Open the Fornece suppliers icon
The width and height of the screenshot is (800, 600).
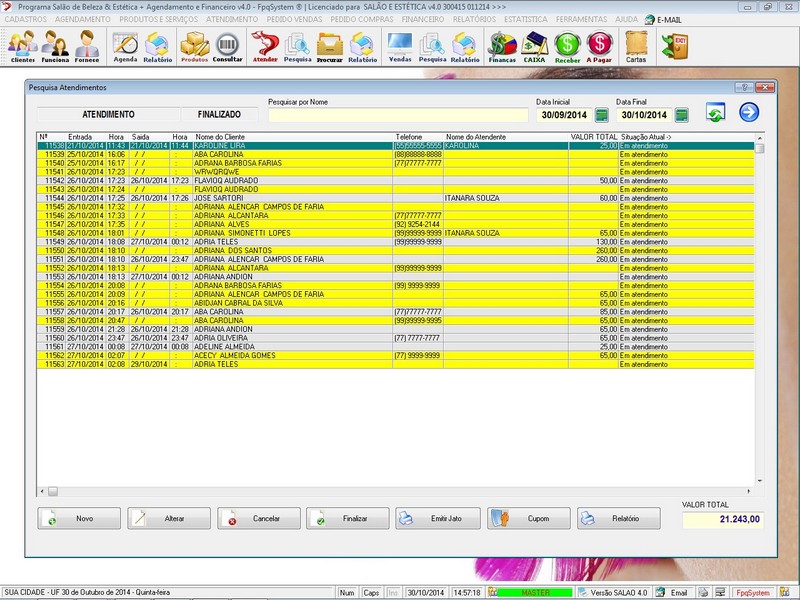(x=87, y=46)
